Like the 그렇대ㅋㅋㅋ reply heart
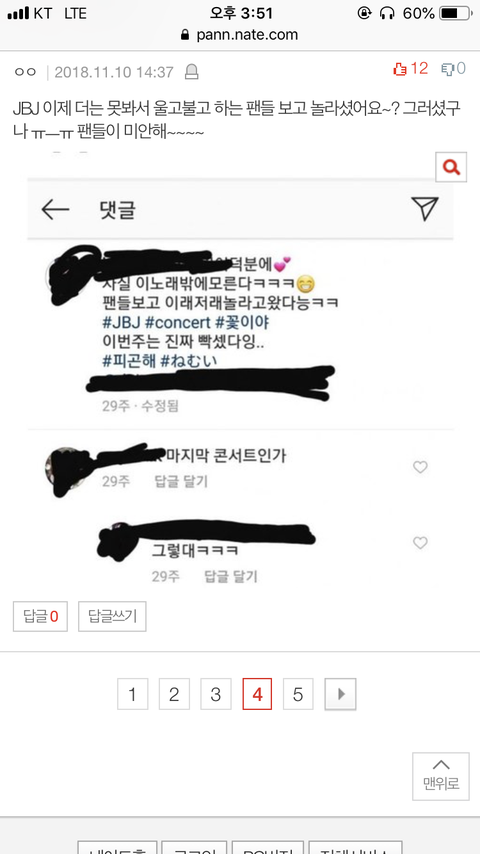480x854 pixels. click(x=420, y=542)
